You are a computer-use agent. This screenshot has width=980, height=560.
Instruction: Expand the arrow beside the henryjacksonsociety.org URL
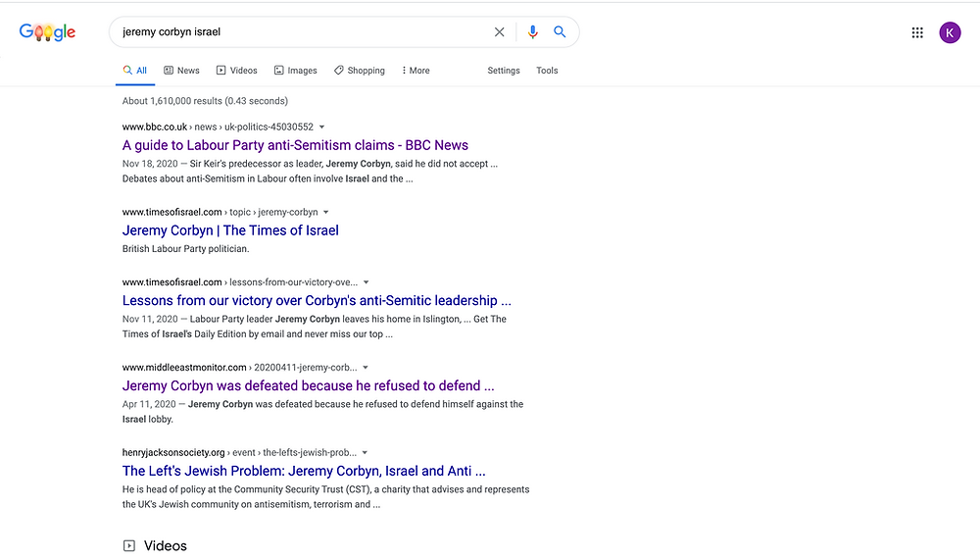click(365, 452)
